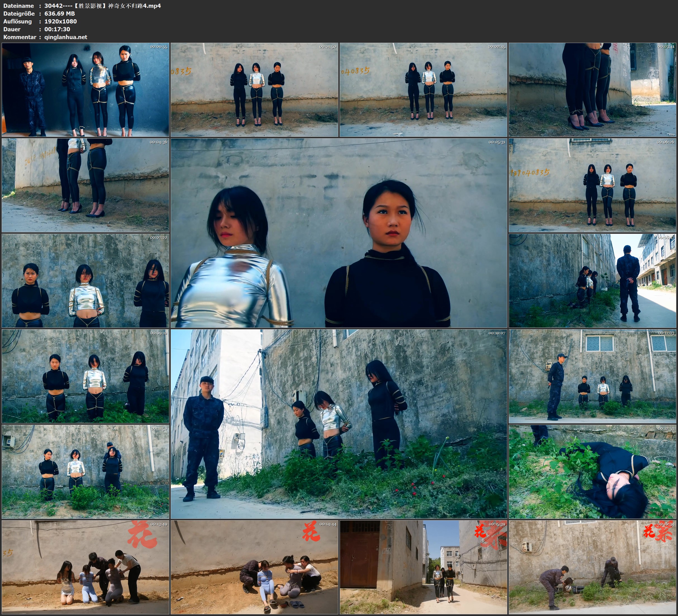This screenshot has width=678, height=616.
Task: Click the frame marked 00:03:41
Action: pyautogui.click(x=592, y=90)
